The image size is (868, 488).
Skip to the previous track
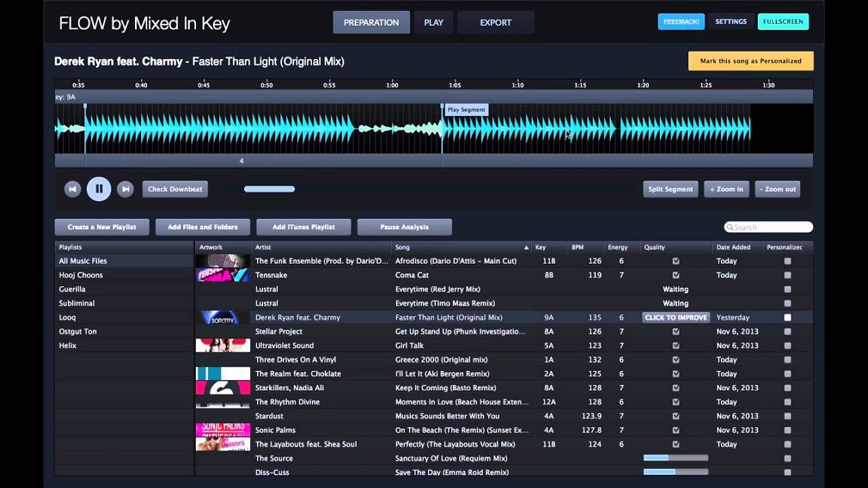point(73,189)
